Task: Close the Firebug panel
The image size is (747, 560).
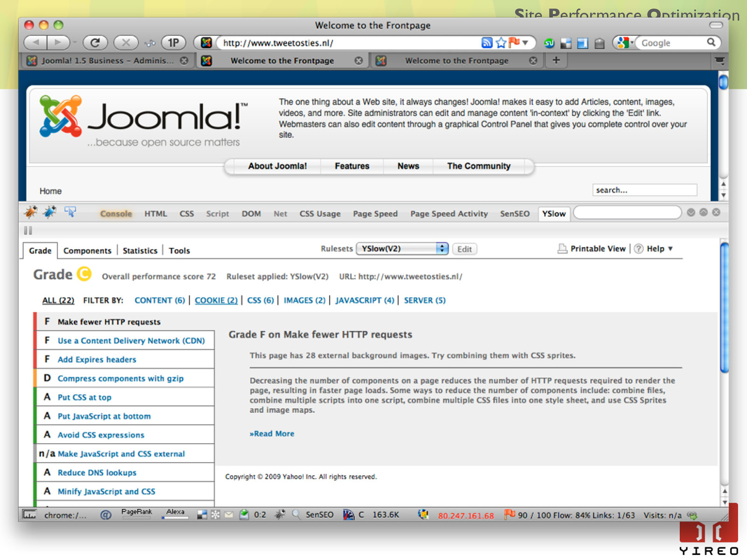Action: pyautogui.click(x=716, y=212)
